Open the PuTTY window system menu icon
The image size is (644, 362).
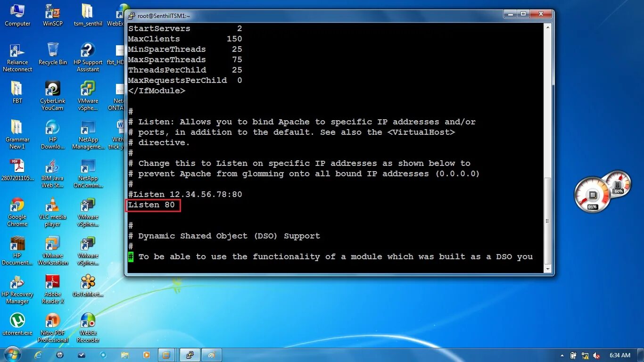tap(132, 16)
